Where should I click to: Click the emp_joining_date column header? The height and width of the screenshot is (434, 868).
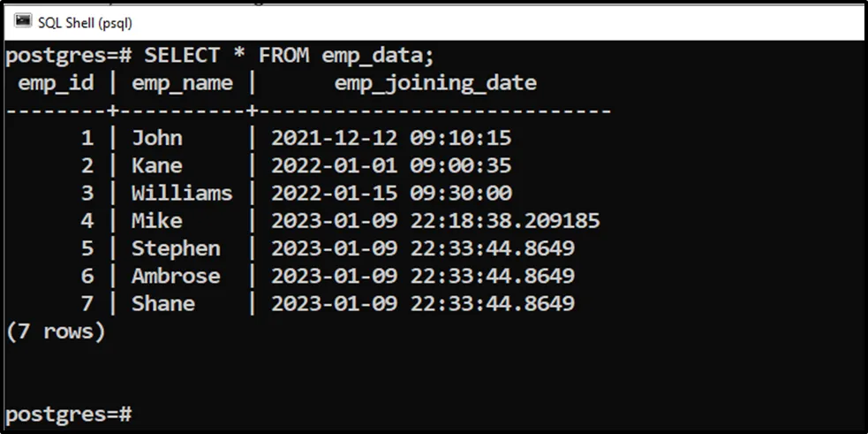coord(435,83)
